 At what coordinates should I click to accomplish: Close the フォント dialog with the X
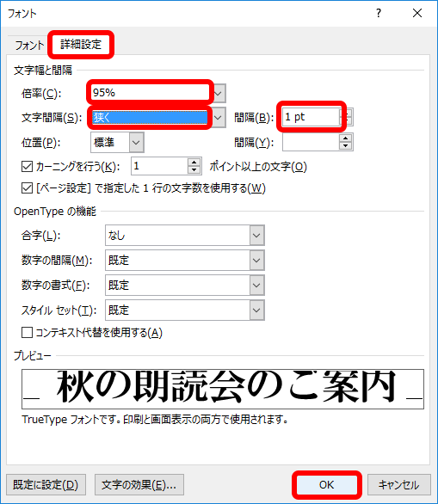click(x=417, y=13)
